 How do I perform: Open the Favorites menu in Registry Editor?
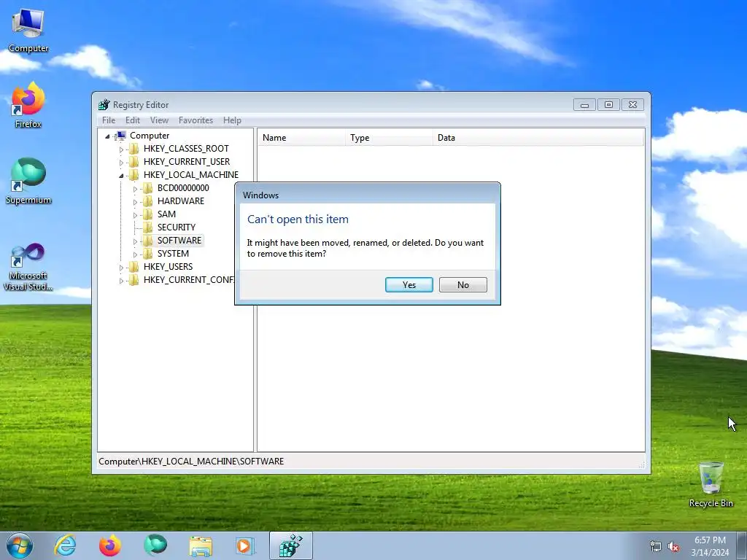click(196, 120)
